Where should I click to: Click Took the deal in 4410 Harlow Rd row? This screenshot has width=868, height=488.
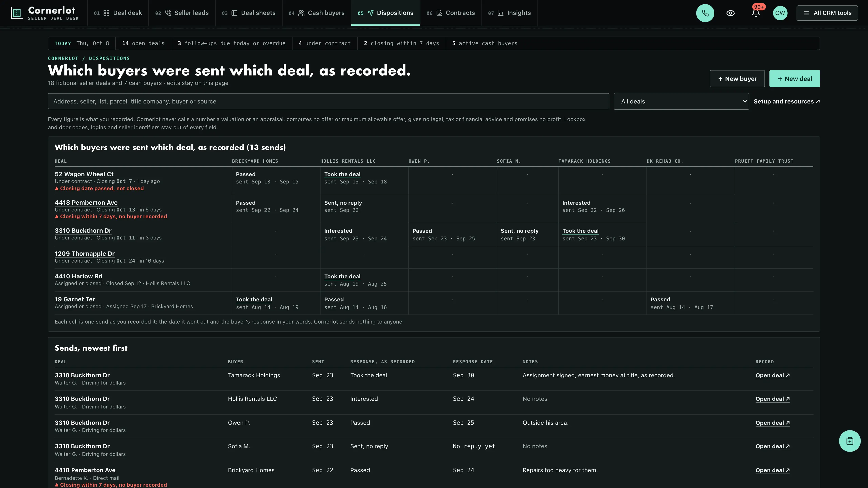point(342,277)
